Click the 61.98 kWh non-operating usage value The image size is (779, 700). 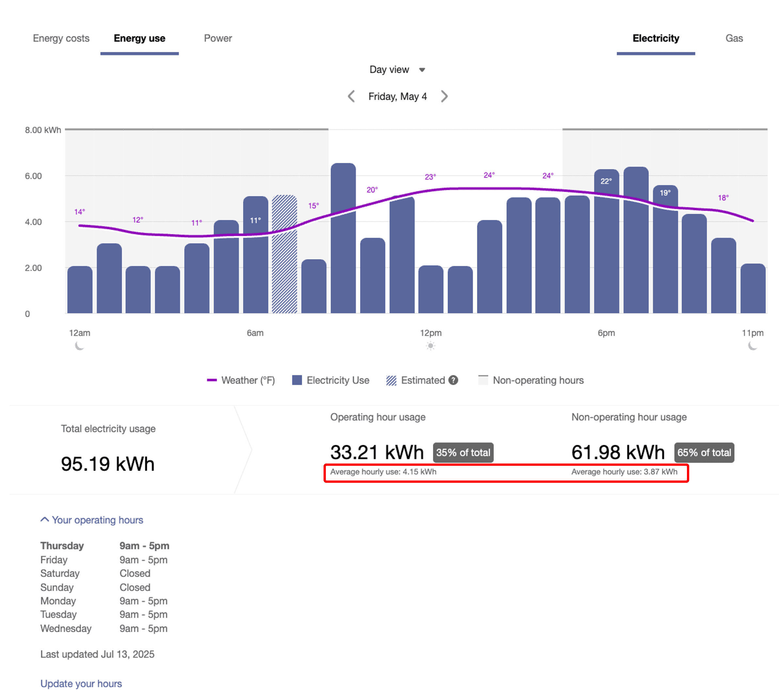618,452
